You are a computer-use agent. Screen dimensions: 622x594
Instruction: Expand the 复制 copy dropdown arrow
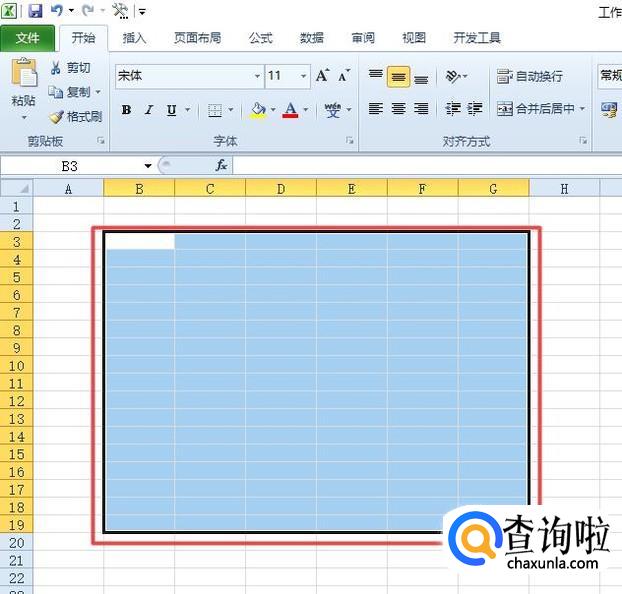pyautogui.click(x=98, y=92)
